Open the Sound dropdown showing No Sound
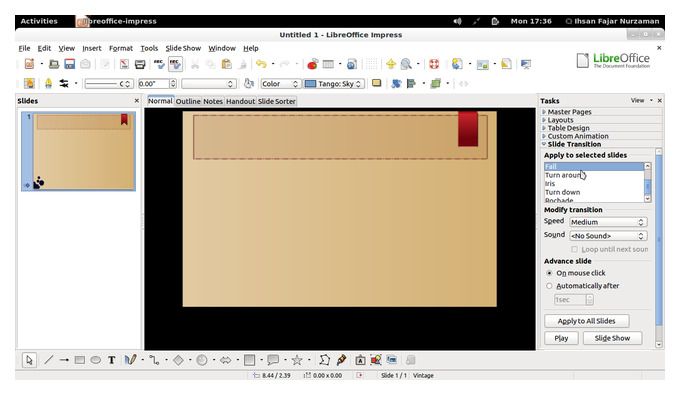Viewport: 680px width, 395px height. pos(608,236)
